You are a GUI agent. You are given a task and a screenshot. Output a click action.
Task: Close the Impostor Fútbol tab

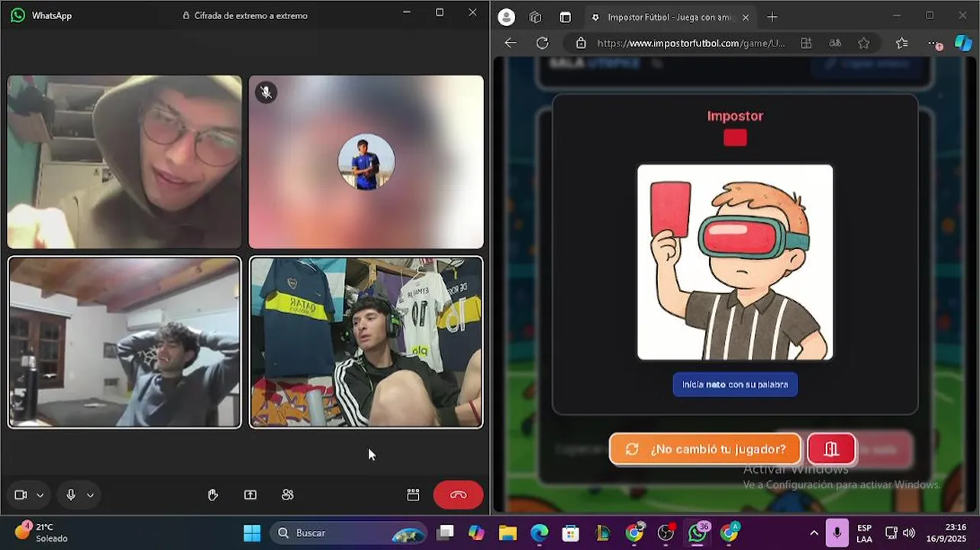coord(746,17)
